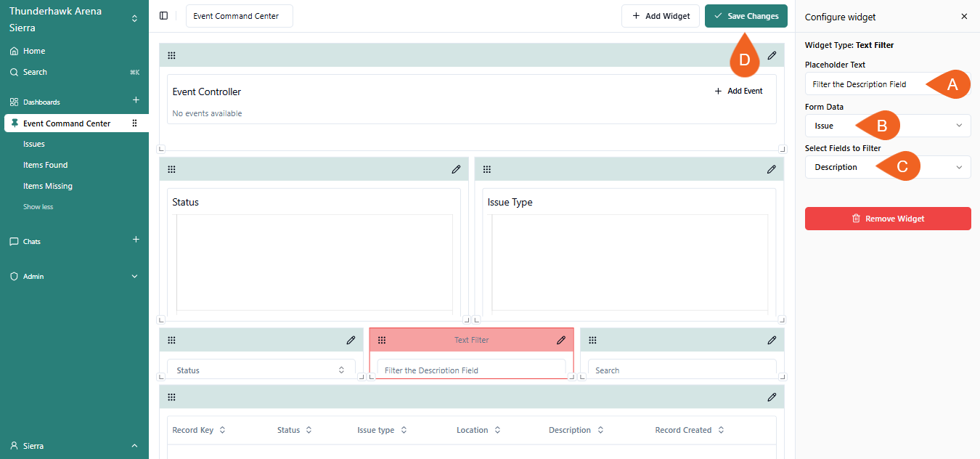Toggle the sidebar panel icon beside the title
This screenshot has height=459, width=980.
click(163, 15)
